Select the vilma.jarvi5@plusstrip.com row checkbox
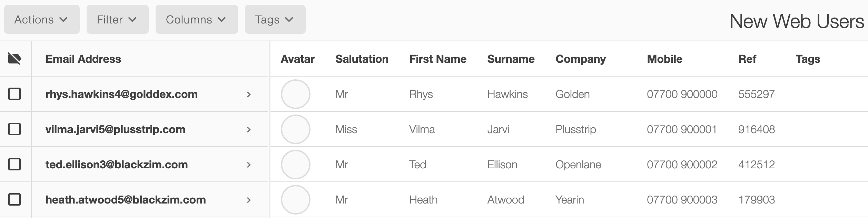 tap(14, 129)
